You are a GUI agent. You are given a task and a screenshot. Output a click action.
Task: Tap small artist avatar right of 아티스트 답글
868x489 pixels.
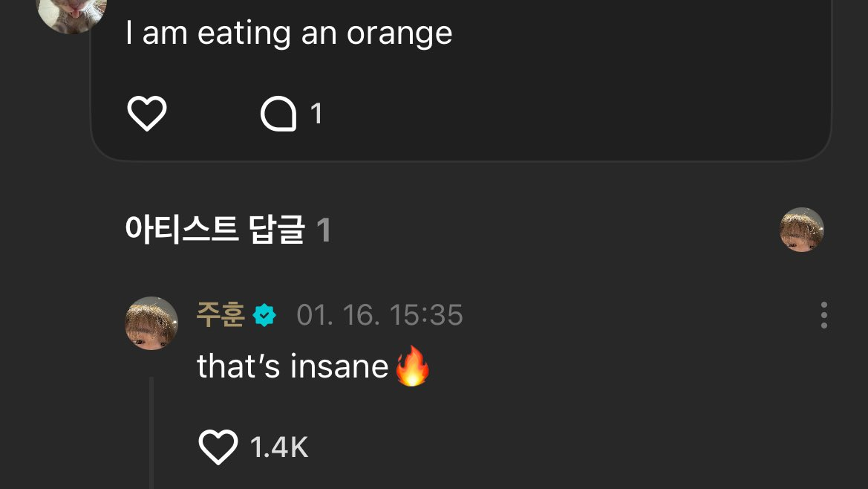pyautogui.click(x=802, y=230)
